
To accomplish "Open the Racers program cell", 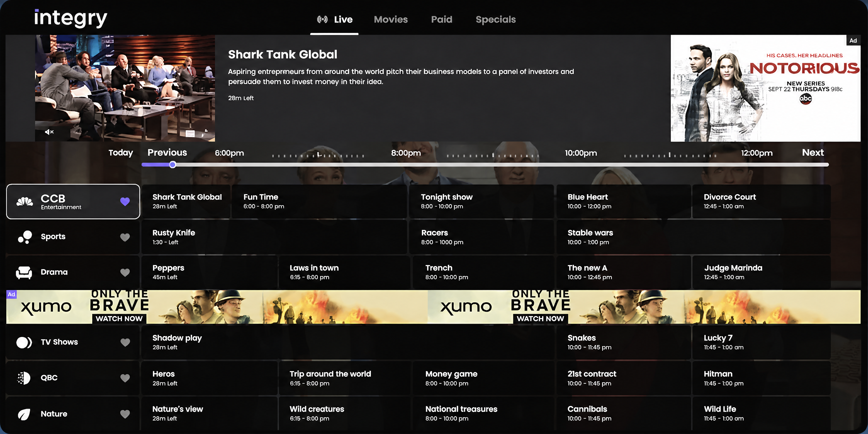I will pyautogui.click(x=481, y=237).
